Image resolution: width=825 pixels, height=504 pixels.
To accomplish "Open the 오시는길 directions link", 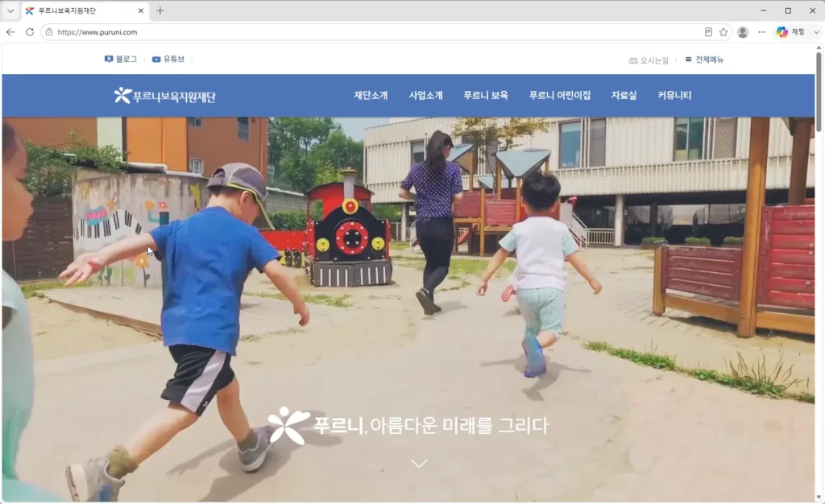I will pyautogui.click(x=649, y=60).
